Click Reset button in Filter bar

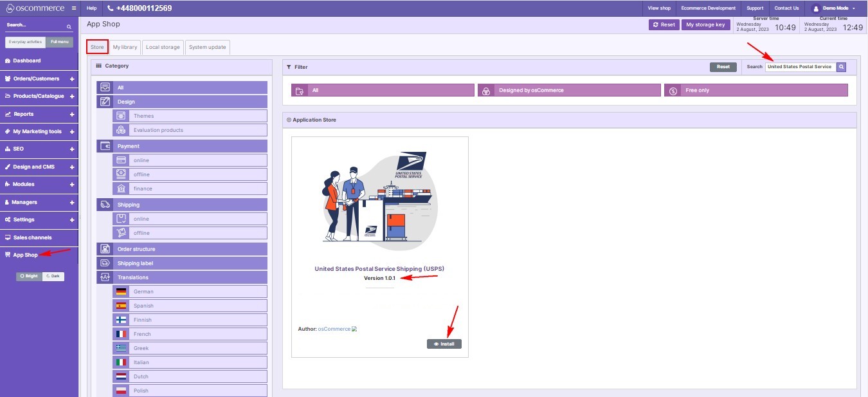pyautogui.click(x=723, y=67)
